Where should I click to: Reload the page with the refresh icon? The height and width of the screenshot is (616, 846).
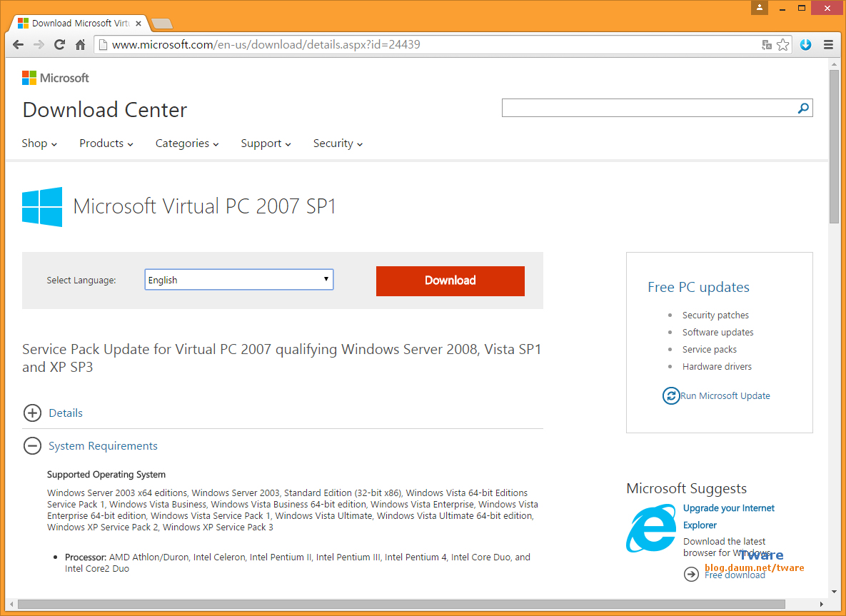pyautogui.click(x=59, y=45)
